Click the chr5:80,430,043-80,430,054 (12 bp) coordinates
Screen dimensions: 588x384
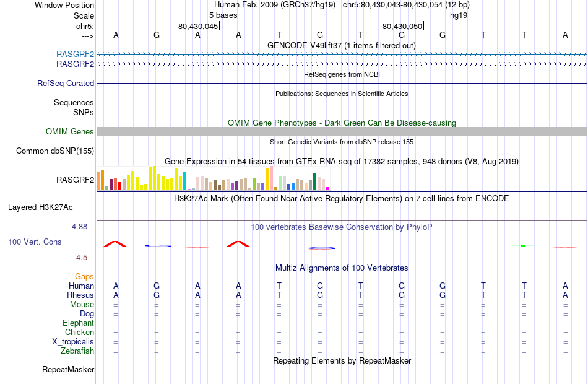[x=406, y=5]
